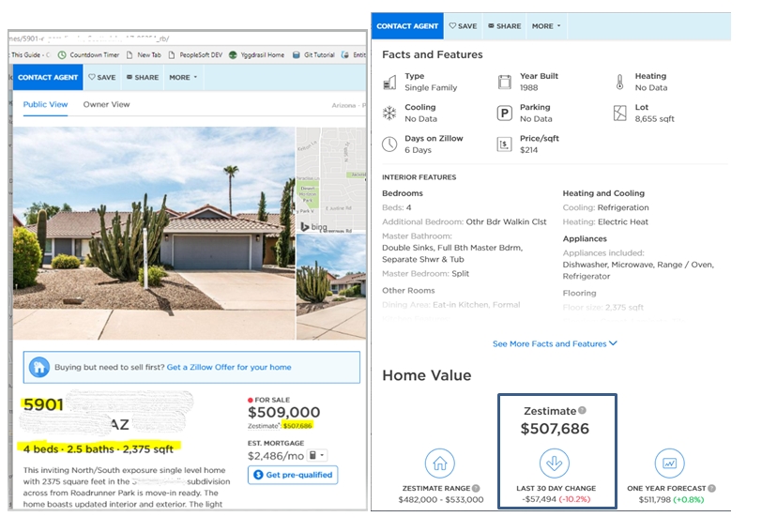Click Save heart in left listing window
Image resolution: width=762 pixels, height=532 pixels.
pyautogui.click(x=102, y=77)
